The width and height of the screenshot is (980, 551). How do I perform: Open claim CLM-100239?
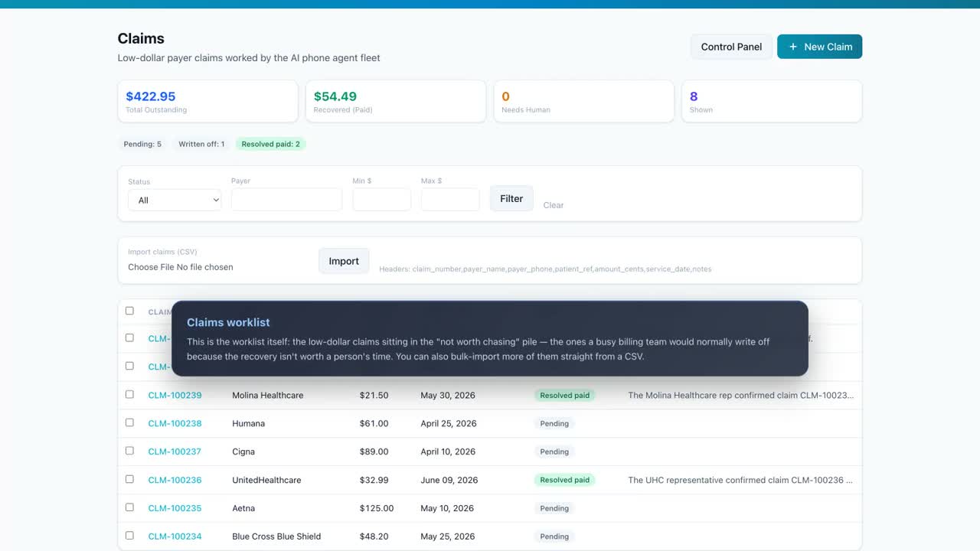[x=175, y=396]
